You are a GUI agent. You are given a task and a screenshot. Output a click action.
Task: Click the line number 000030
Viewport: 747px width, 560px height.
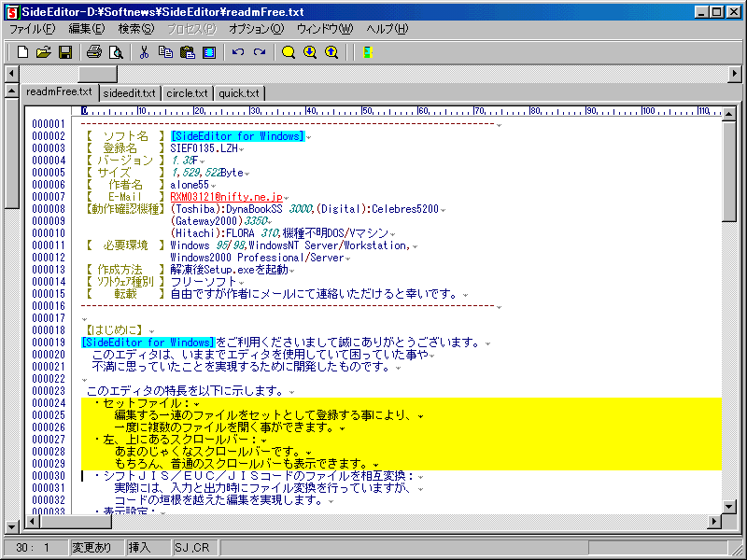(49, 476)
